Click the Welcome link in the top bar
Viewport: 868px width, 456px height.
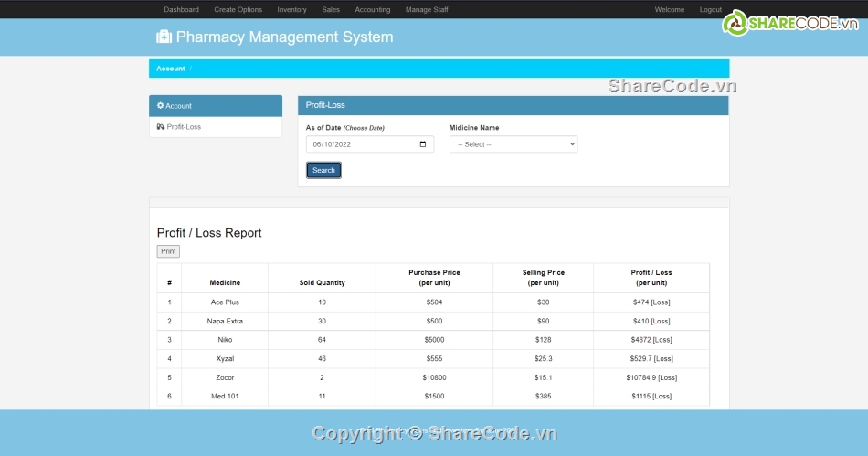tap(669, 10)
